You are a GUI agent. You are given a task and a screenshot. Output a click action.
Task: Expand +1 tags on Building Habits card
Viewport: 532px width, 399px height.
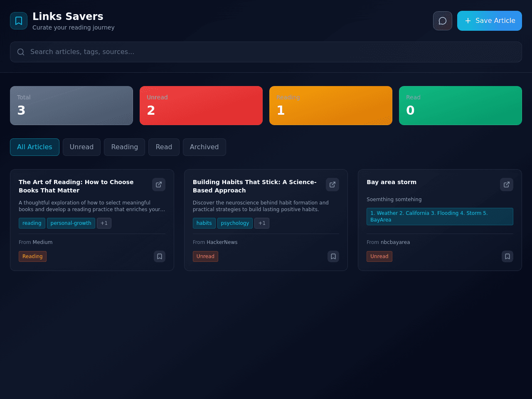262,223
